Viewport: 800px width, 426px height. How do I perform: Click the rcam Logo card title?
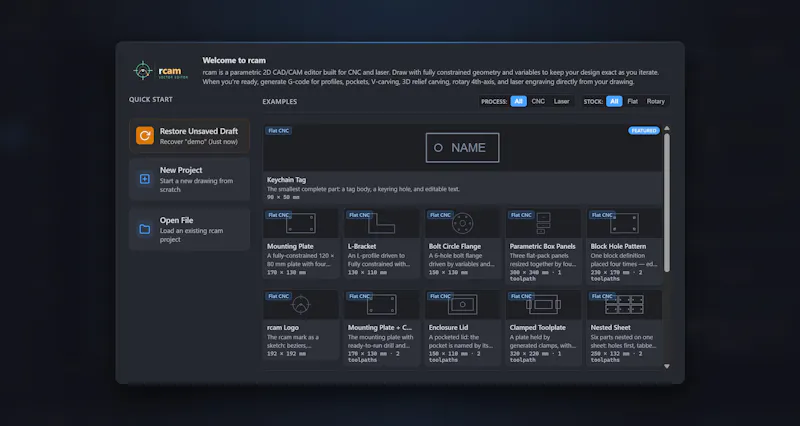pyautogui.click(x=283, y=328)
